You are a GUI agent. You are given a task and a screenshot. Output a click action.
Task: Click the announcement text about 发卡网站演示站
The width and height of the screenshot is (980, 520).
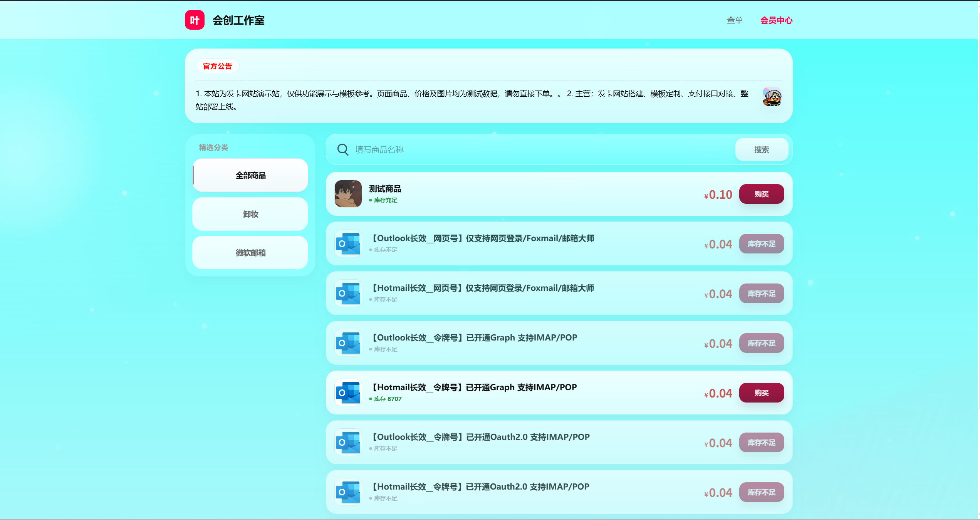[x=472, y=100]
